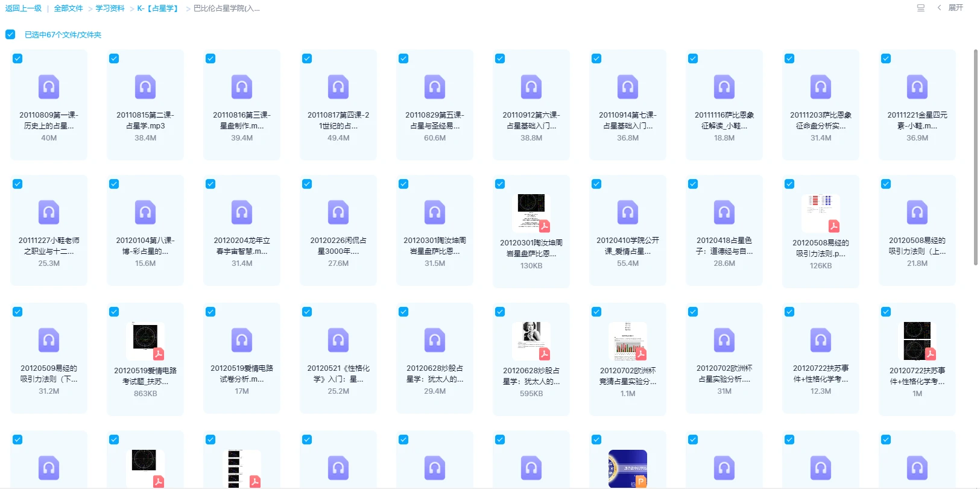Open PDF thumbnail 20120628炒股占星学 595KB
Viewport: 980px width, 489px height.
point(531,341)
